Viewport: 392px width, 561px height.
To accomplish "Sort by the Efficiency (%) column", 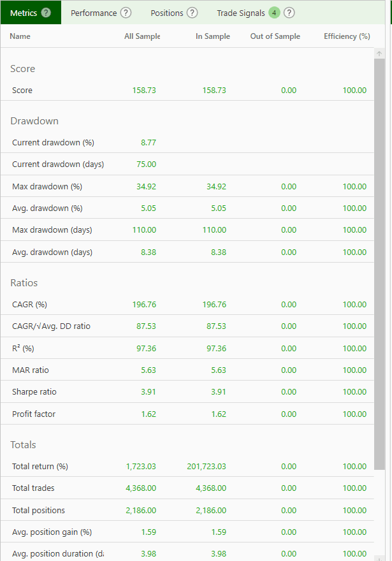I will pos(347,36).
